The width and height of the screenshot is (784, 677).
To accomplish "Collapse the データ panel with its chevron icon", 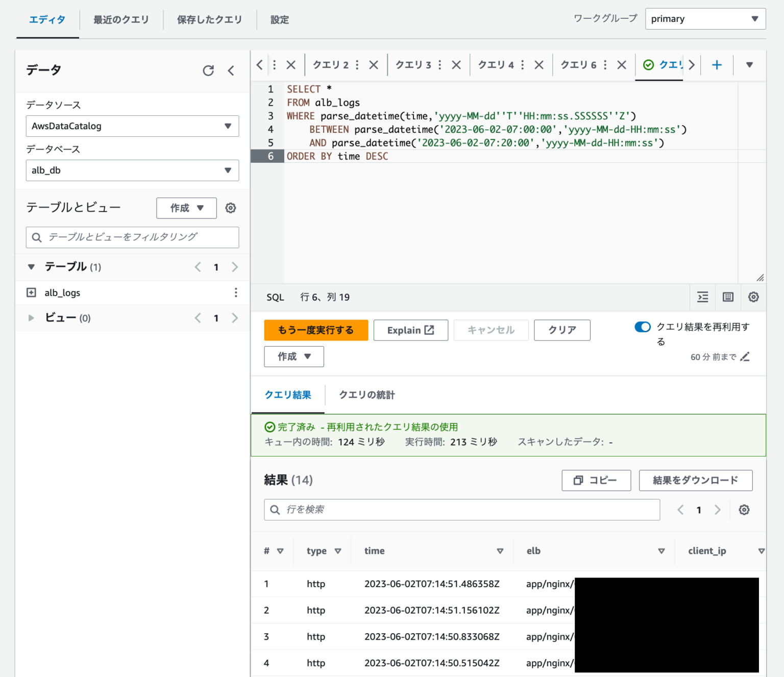I will 231,70.
